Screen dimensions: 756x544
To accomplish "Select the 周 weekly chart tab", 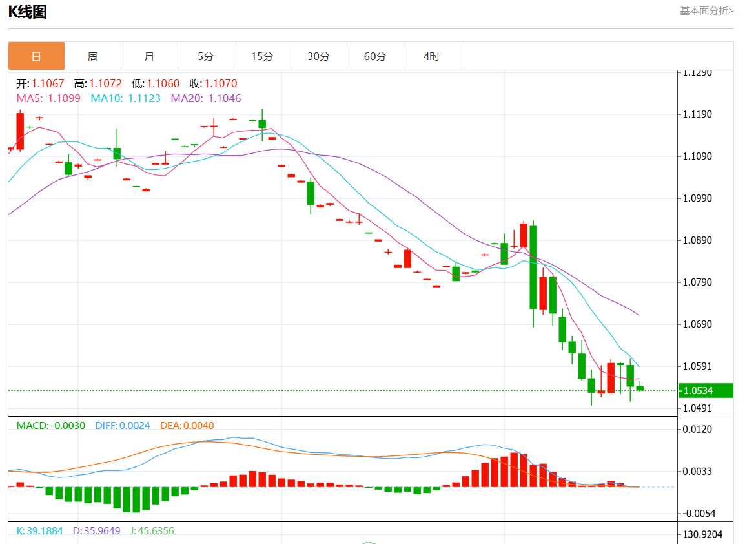I will point(93,56).
